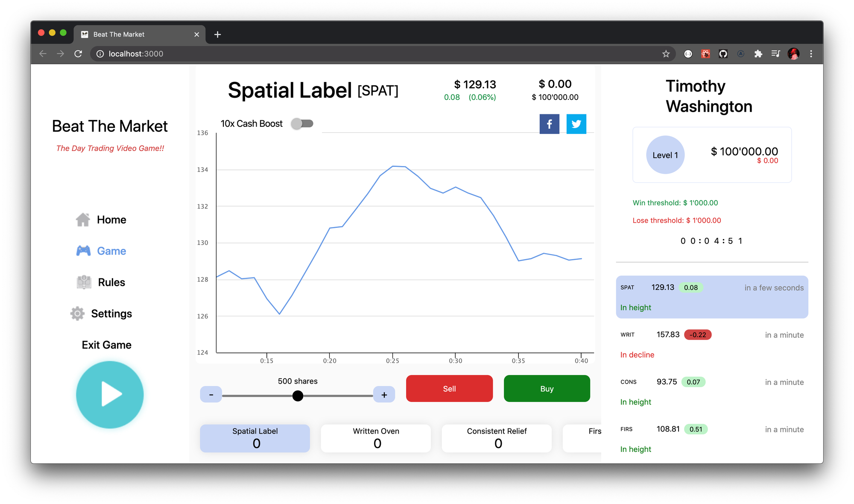Decrease shares with minus button
Viewport: 854px width, 504px height.
211,395
